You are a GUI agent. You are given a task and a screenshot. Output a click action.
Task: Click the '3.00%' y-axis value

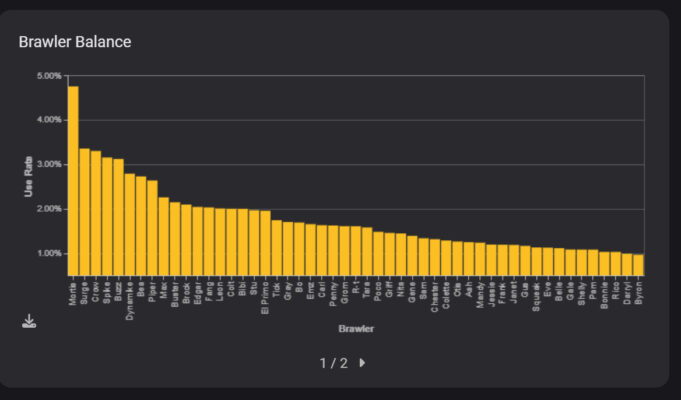[49, 164]
